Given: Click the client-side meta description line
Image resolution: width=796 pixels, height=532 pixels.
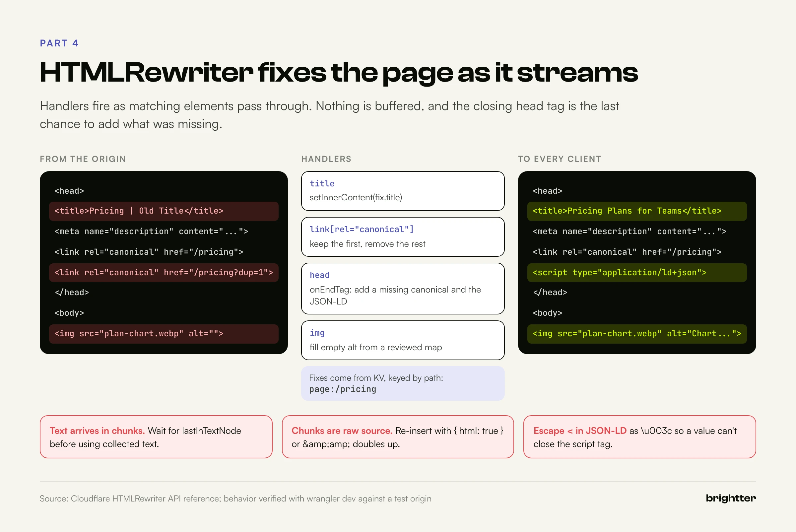Looking at the screenshot, I should pos(630,232).
